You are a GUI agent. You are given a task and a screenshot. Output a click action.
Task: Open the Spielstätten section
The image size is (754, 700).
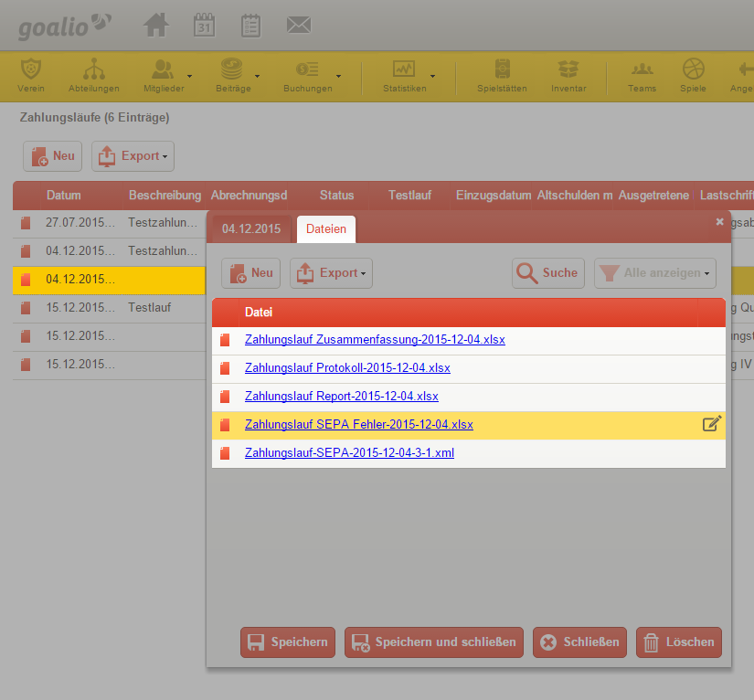502,76
